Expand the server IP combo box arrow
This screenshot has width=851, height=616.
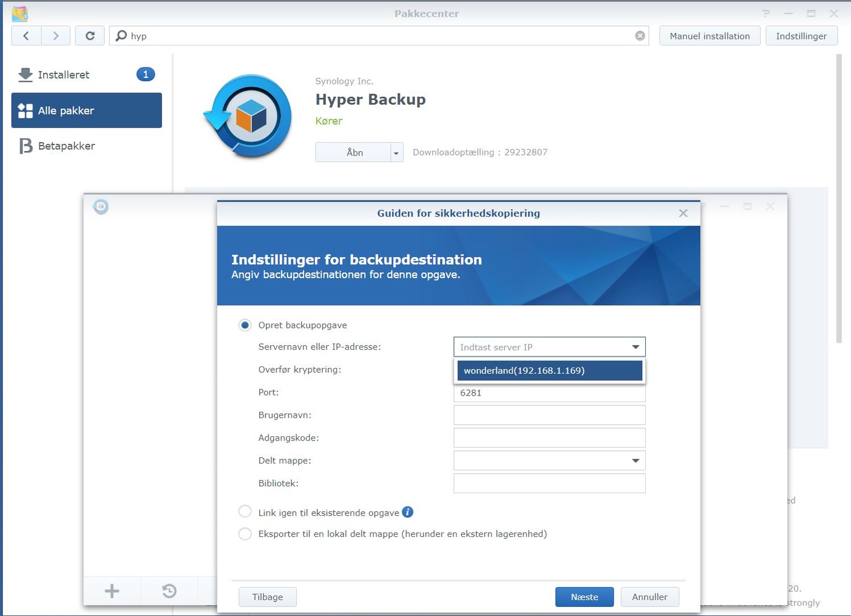(x=636, y=347)
